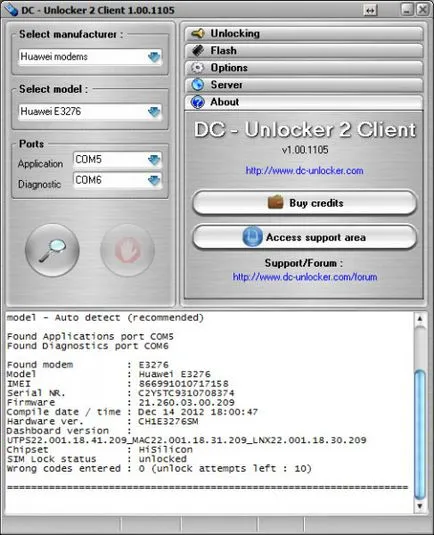Expand the Diagnostic port COM6 dropdown
The height and width of the screenshot is (535, 434).
coord(154,180)
